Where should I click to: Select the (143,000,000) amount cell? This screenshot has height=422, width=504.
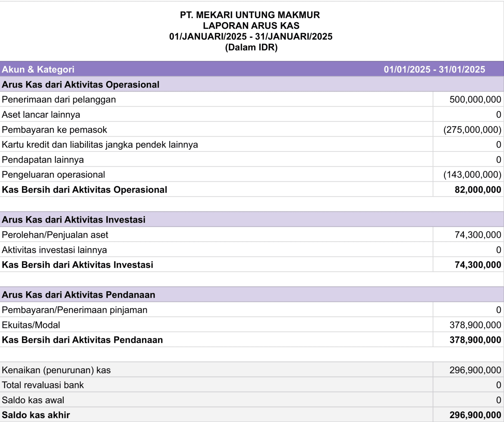(472, 175)
